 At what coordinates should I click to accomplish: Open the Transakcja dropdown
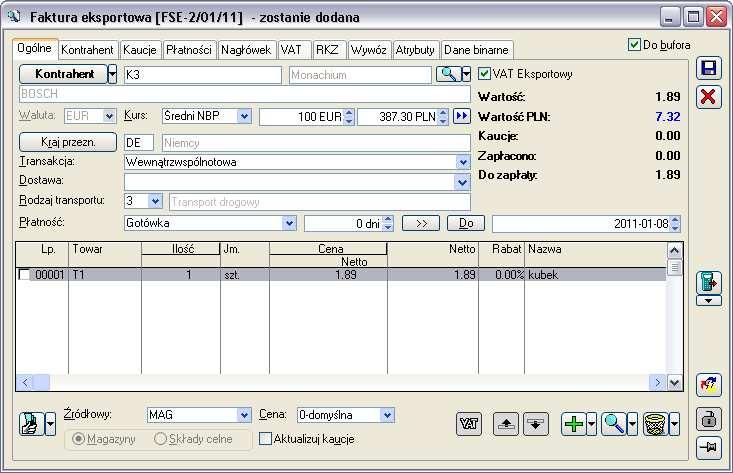coord(462,162)
